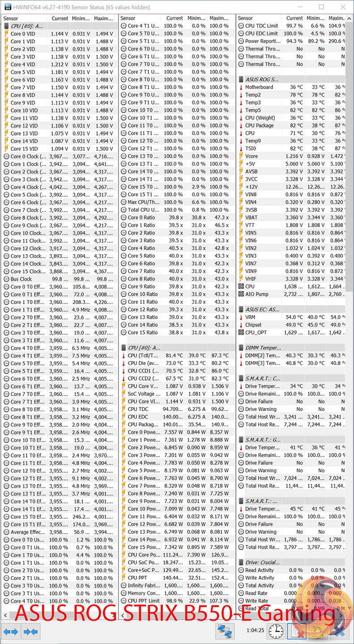The image size is (354, 644).
Task: Select the Core 12 Clock row
Action: tap(59, 249)
